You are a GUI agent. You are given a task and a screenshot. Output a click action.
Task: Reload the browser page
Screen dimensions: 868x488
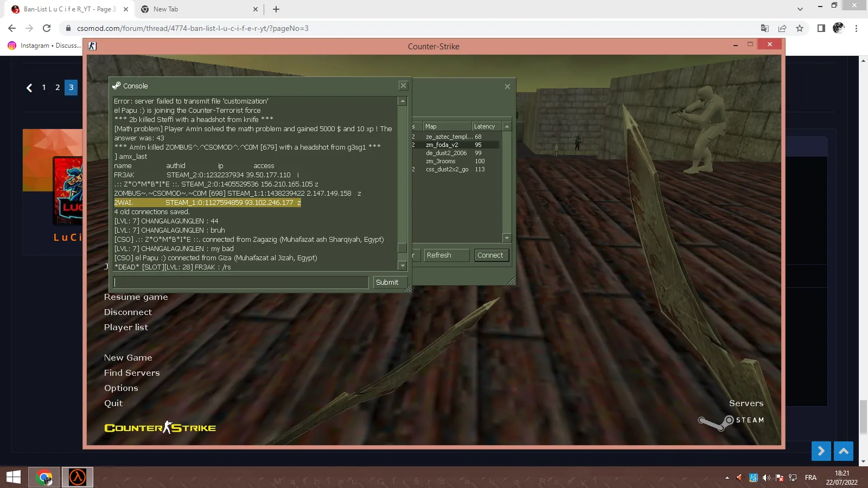[47, 28]
